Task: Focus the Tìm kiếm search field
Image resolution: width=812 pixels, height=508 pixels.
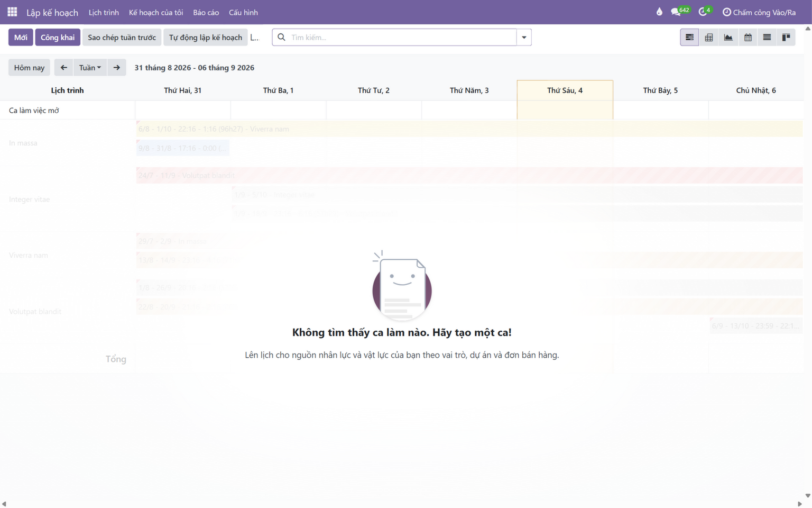Action: pyautogui.click(x=402, y=37)
